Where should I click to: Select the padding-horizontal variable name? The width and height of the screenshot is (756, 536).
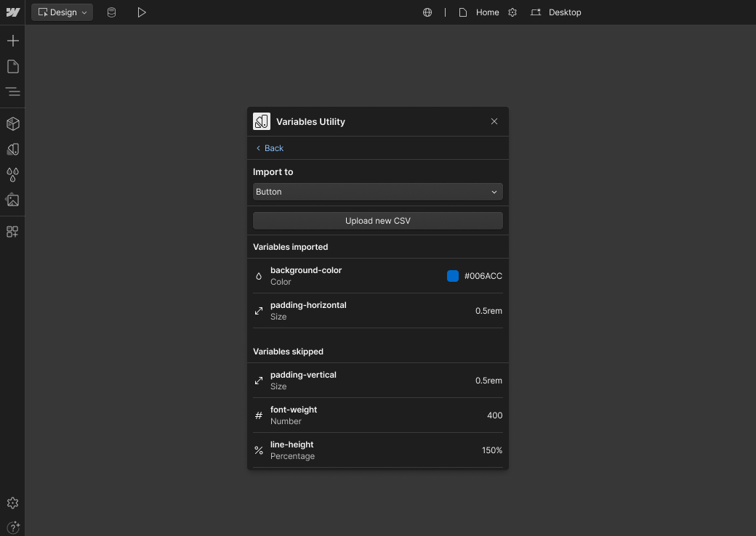(308, 305)
